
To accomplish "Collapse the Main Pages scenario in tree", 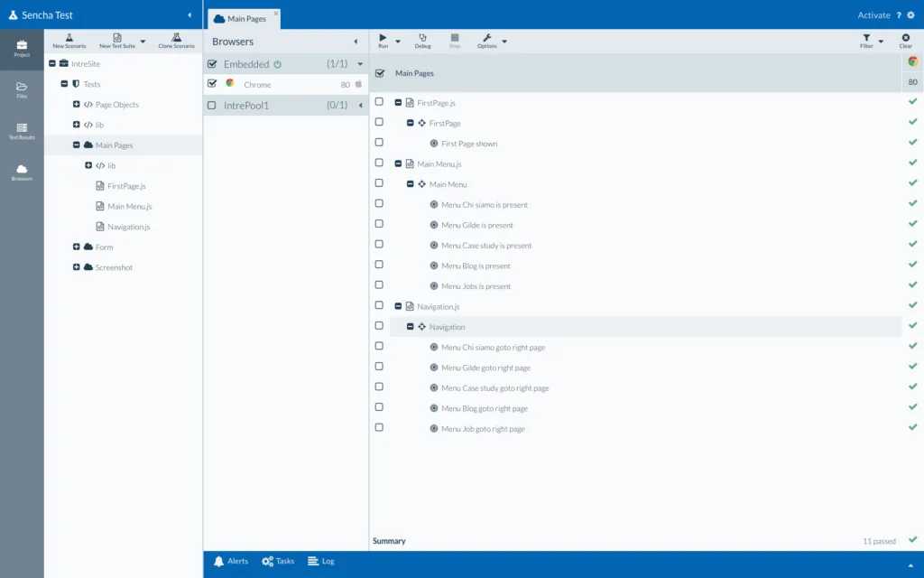I will click(76, 145).
